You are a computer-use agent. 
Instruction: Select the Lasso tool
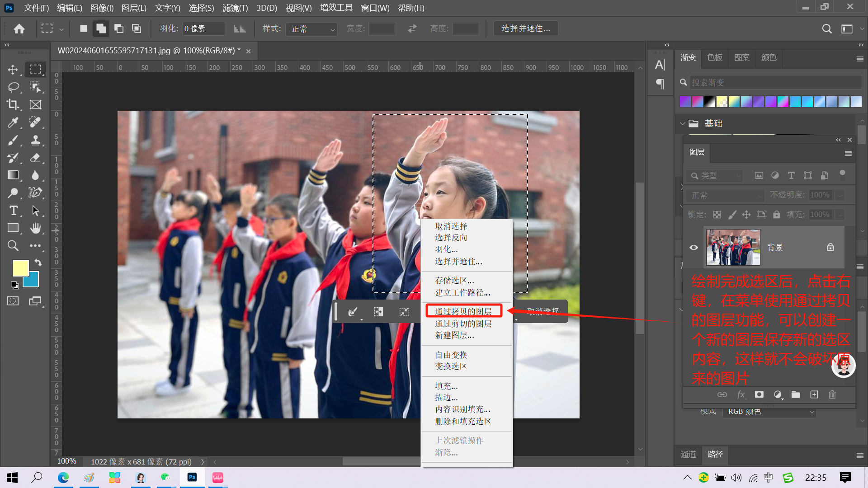tap(13, 87)
